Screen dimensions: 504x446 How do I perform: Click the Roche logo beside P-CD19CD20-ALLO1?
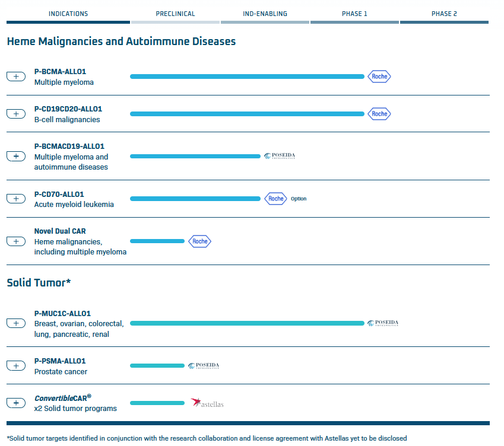[379, 114]
